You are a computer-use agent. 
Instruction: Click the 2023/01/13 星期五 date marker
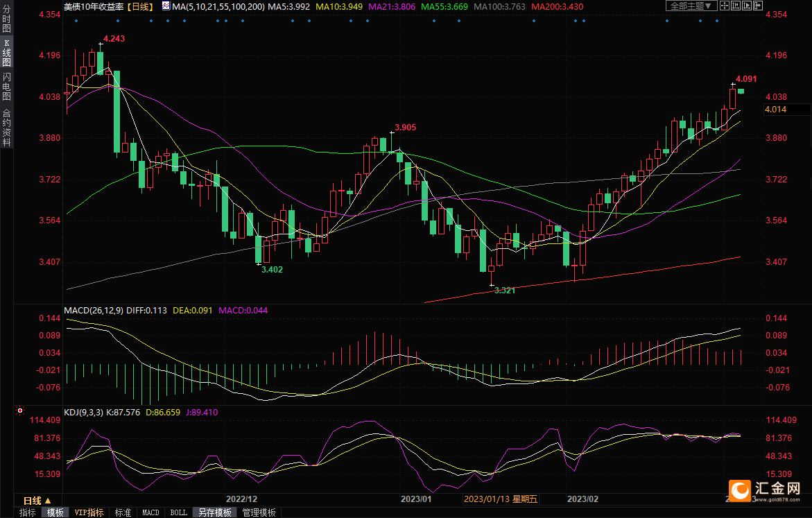pos(500,499)
